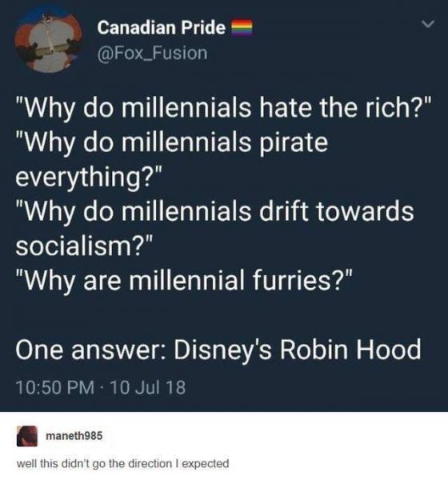
Task: Click the 10:50 PM timestamp
Action: 55,387
